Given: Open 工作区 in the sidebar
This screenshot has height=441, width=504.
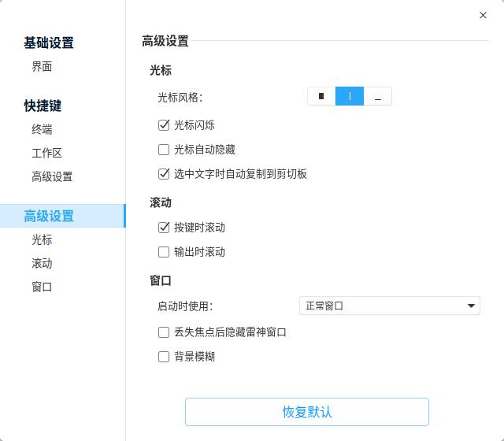Looking at the screenshot, I should point(46,153).
